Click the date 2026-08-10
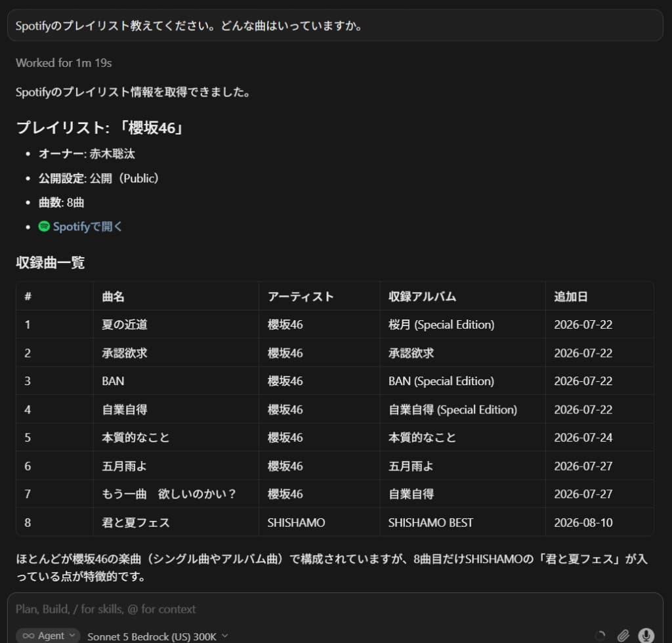 583,523
